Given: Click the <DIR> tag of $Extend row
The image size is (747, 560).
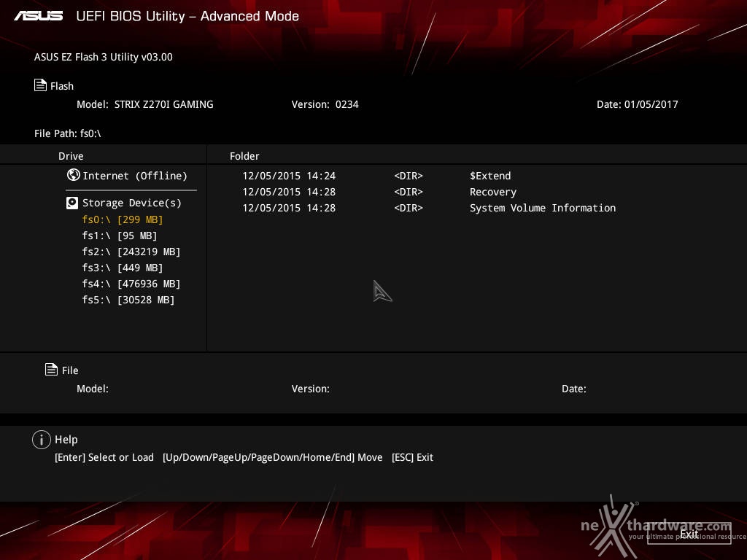Looking at the screenshot, I should click(x=409, y=176).
